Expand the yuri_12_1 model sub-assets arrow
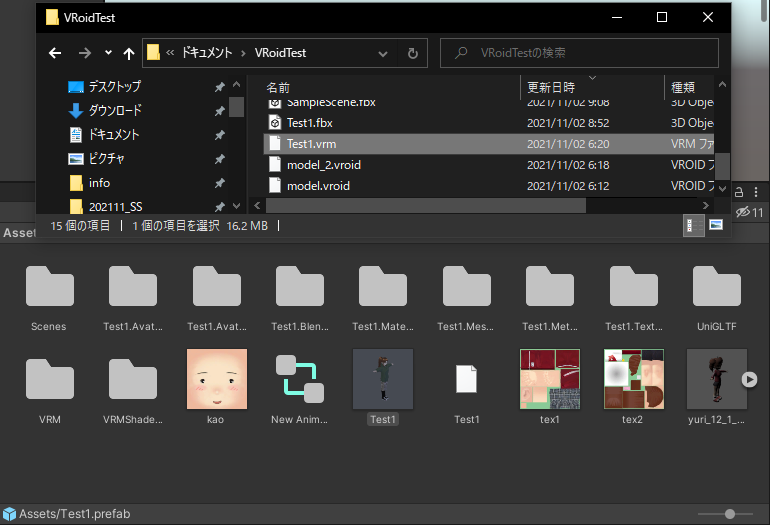Image resolution: width=770 pixels, height=525 pixels. pos(749,380)
